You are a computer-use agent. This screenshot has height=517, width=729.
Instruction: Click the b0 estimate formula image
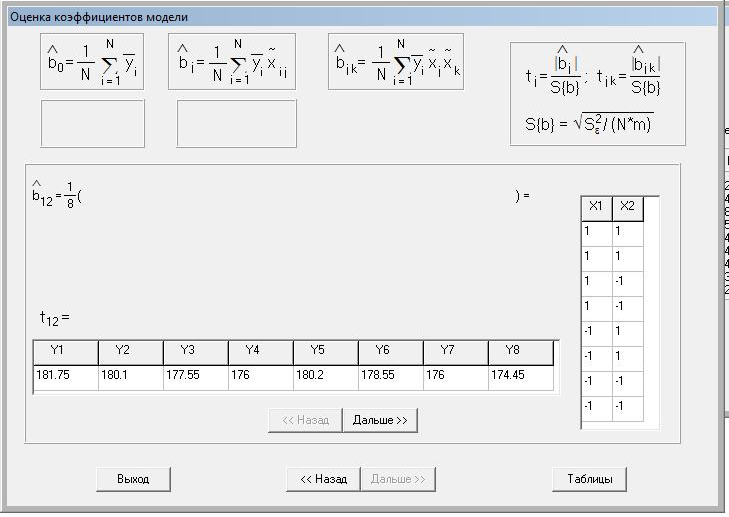click(x=92, y=61)
